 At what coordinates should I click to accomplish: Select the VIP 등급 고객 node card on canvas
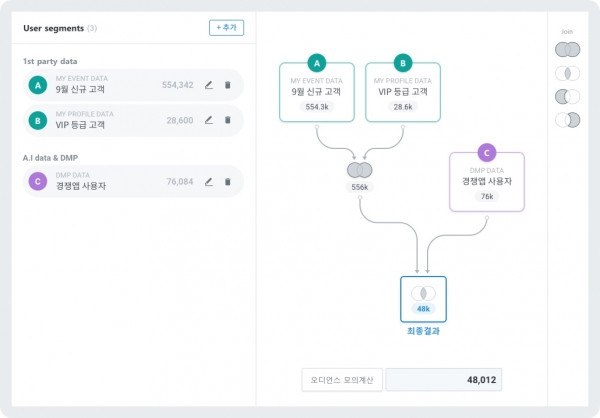tap(403, 92)
